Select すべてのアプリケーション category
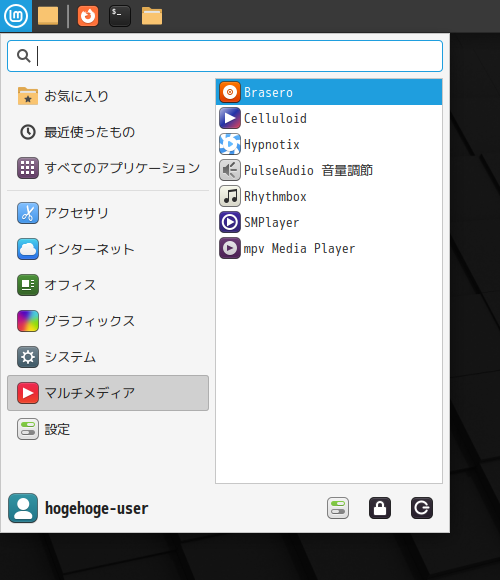 108,168
